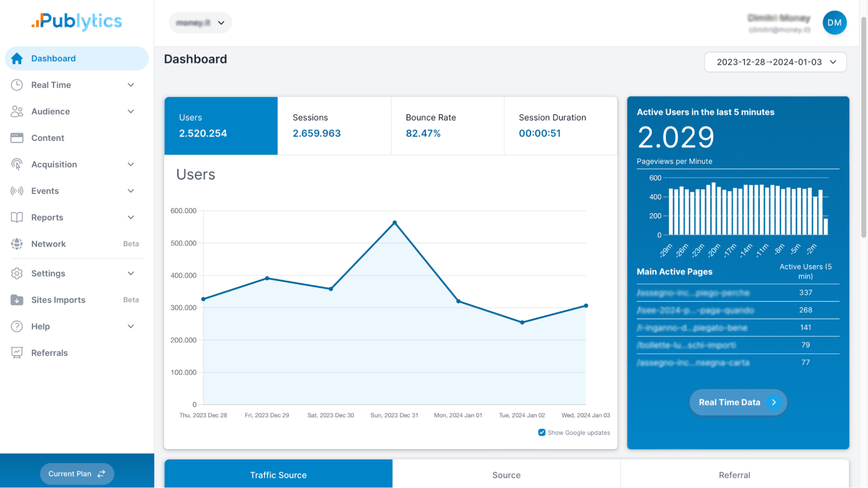Click the swap arrows icon in Current Plan
Viewport: 868px width, 488px height.
pos(101,474)
